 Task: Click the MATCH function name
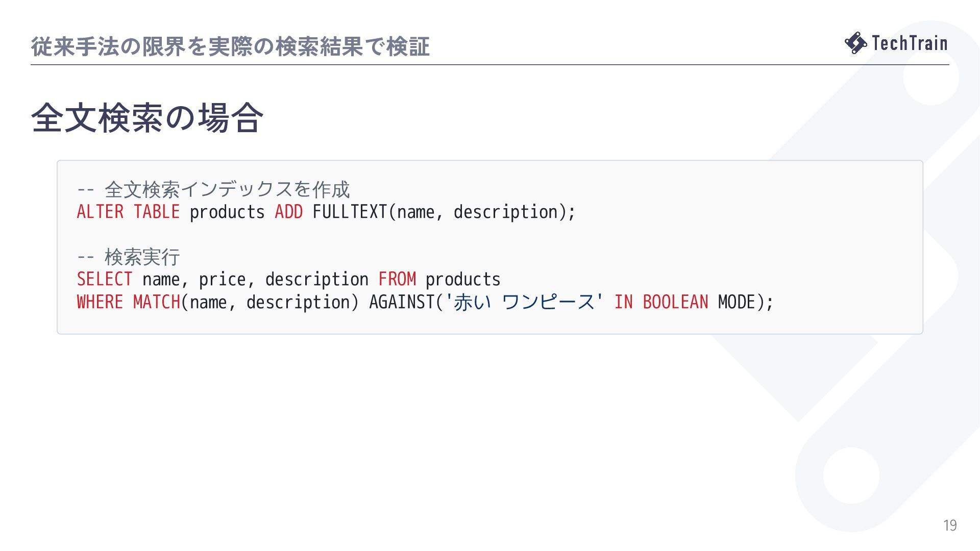[157, 302]
